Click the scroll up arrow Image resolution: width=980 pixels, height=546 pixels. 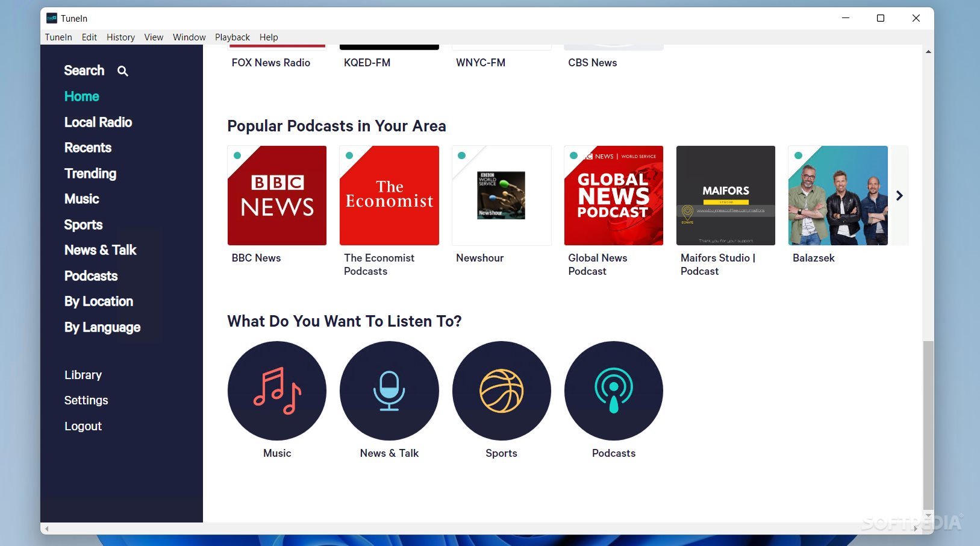[928, 52]
